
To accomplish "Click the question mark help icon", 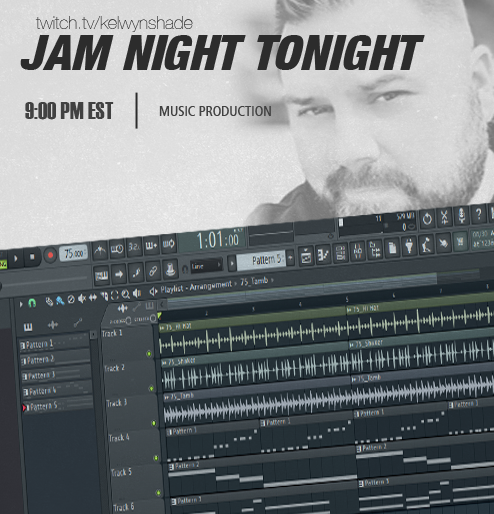I will pos(479,214).
